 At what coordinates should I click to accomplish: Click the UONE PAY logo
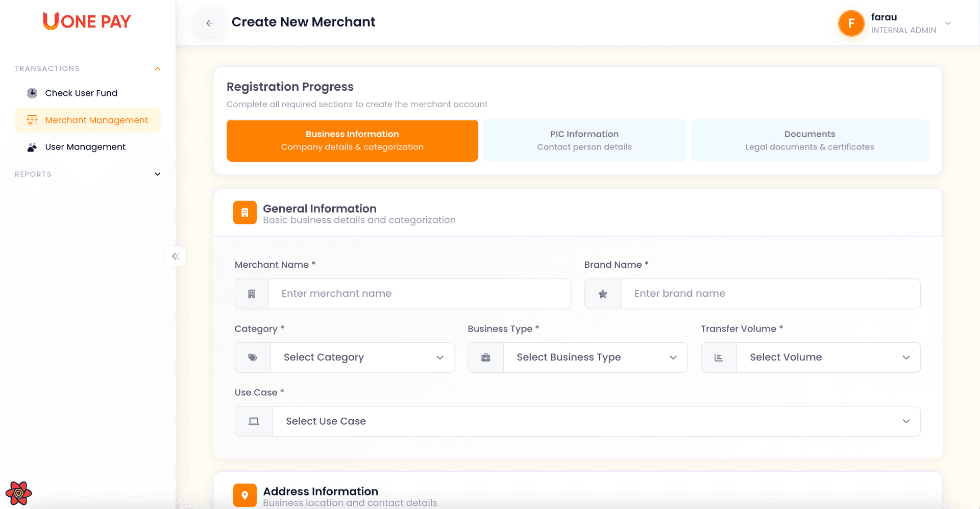(87, 21)
